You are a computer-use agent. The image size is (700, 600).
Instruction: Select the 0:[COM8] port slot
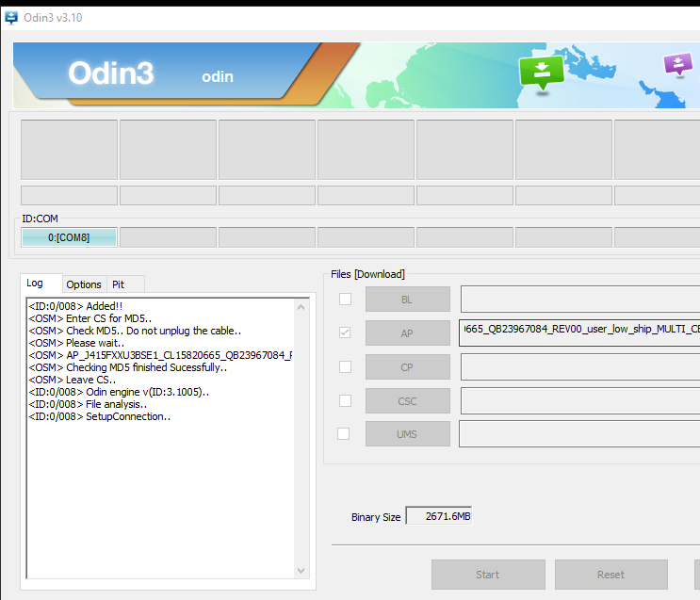pyautogui.click(x=69, y=237)
